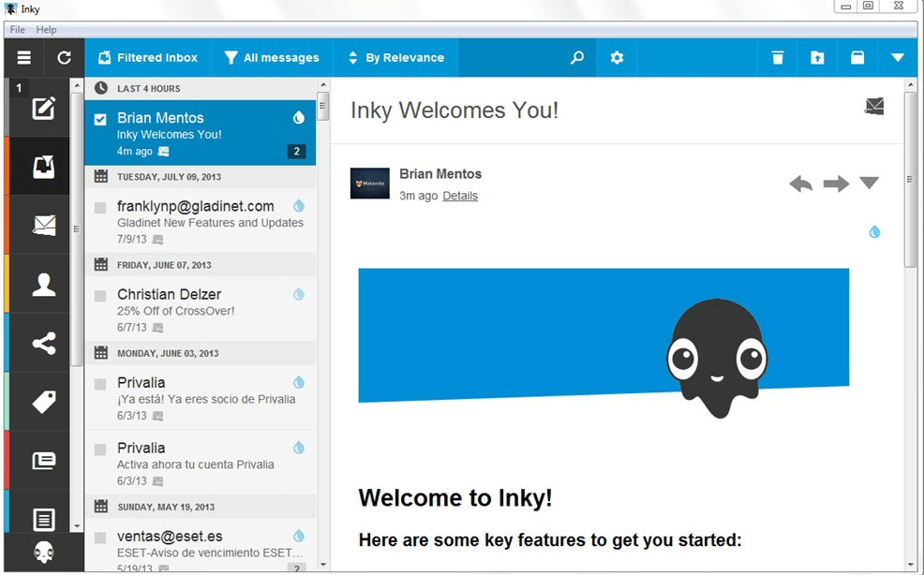Expand more reply options triangle arrow
The height and width of the screenshot is (575, 924).
(869, 183)
